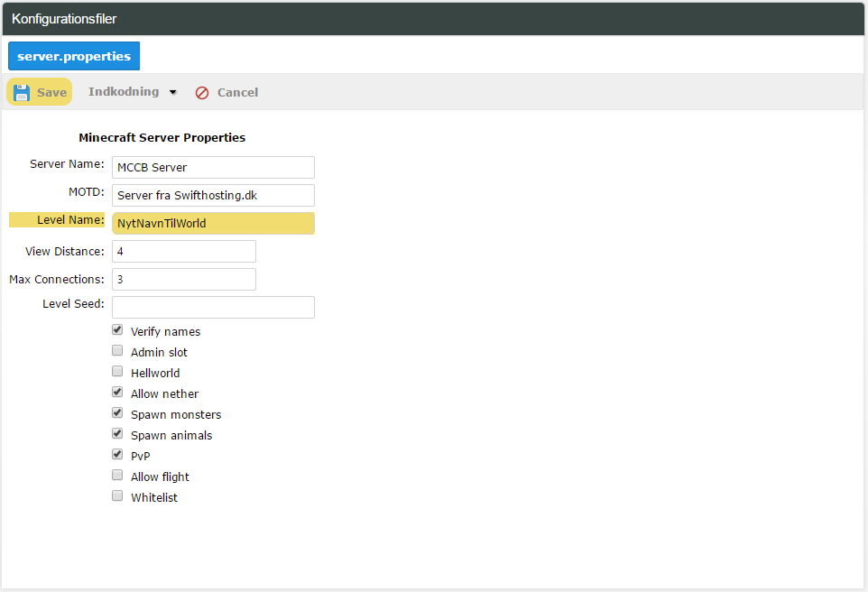Click the Spawn animals label text
The width and height of the screenshot is (868, 592).
pyautogui.click(x=171, y=435)
